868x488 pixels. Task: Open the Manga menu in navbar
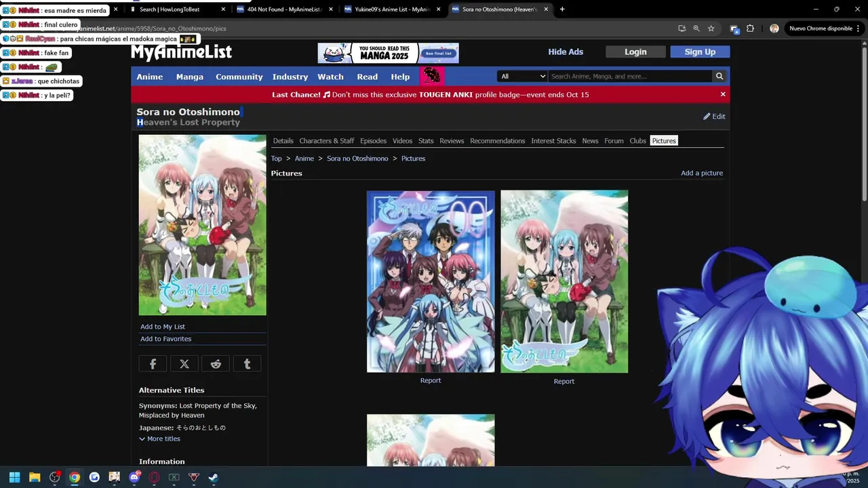(190, 77)
